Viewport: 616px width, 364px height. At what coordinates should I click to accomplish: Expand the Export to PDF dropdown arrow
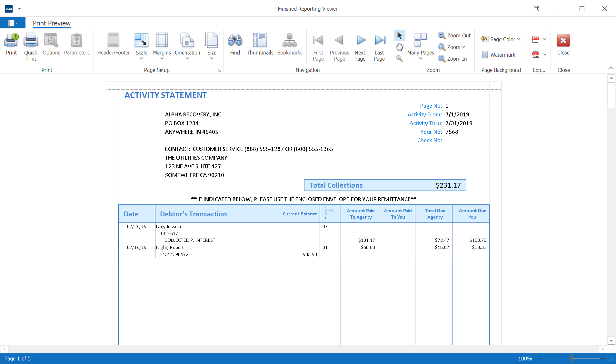545,39
